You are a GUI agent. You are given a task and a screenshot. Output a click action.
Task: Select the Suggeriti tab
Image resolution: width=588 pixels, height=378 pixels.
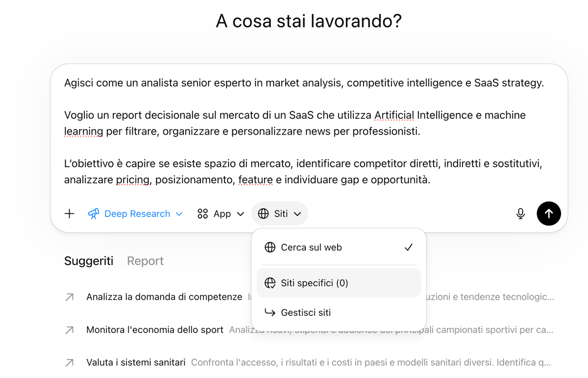(89, 261)
